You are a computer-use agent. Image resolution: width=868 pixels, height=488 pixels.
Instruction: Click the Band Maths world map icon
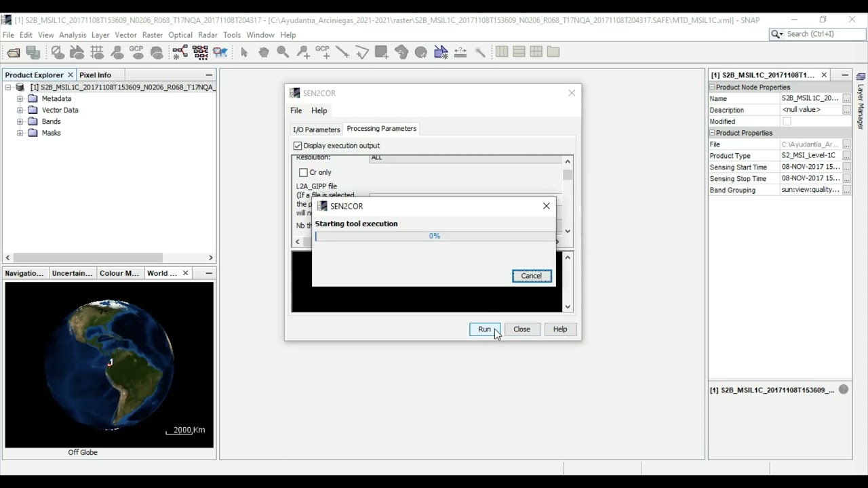pyautogui.click(x=220, y=52)
